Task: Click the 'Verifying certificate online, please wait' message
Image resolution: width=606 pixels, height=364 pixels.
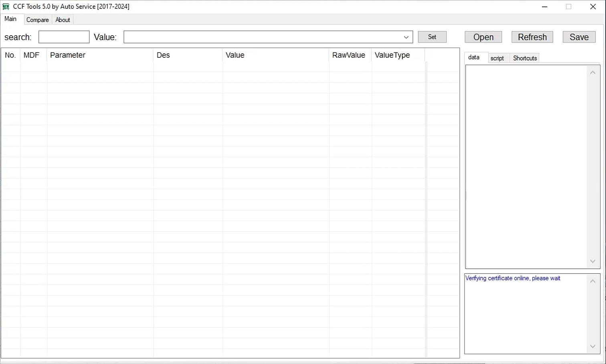Action: pos(513,278)
